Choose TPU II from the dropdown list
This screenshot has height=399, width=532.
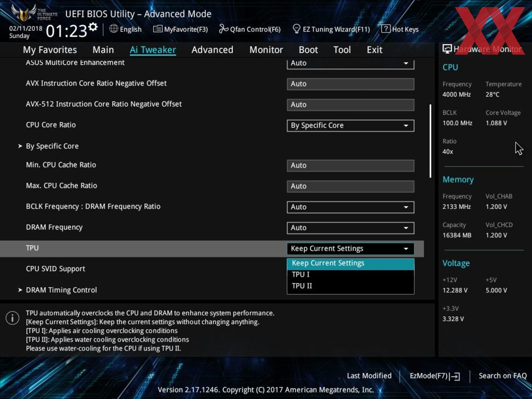point(350,286)
